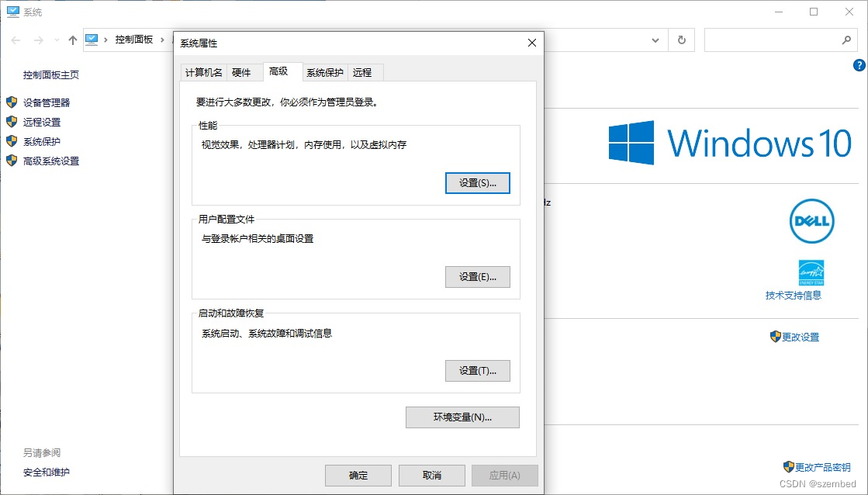Click the greyed 应用(A) apply button
Viewport: 868px width, 495px height.
click(x=504, y=475)
